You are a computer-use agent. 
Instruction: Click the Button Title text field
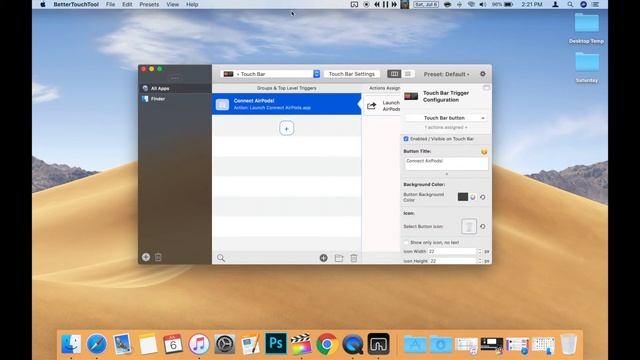[446, 164]
